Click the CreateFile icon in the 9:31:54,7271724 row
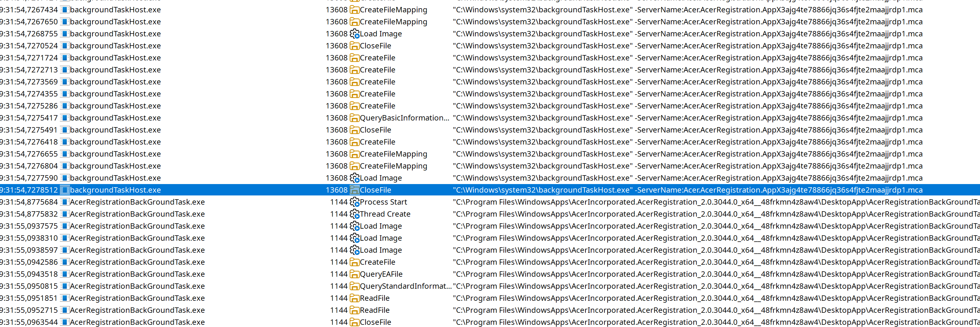Image resolution: width=980 pixels, height=327 pixels. tap(354, 58)
